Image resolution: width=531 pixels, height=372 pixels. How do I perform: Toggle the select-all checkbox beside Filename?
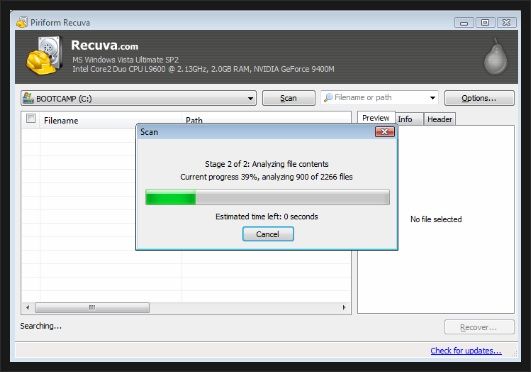31,119
